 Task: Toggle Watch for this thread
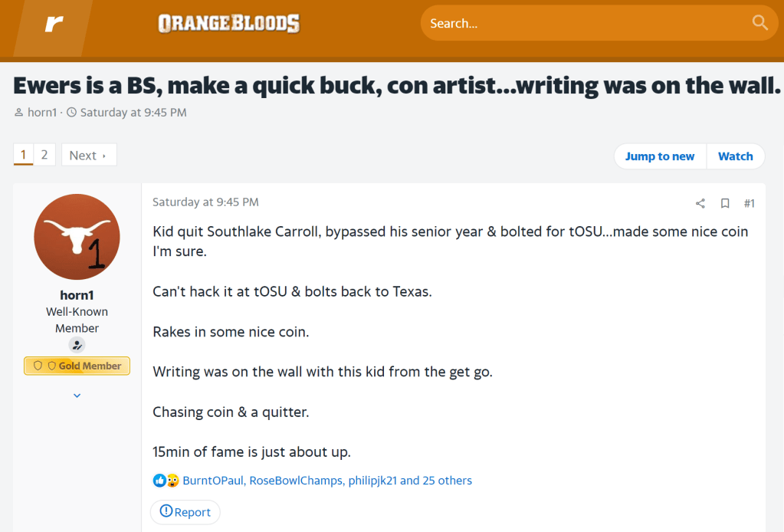coord(735,156)
